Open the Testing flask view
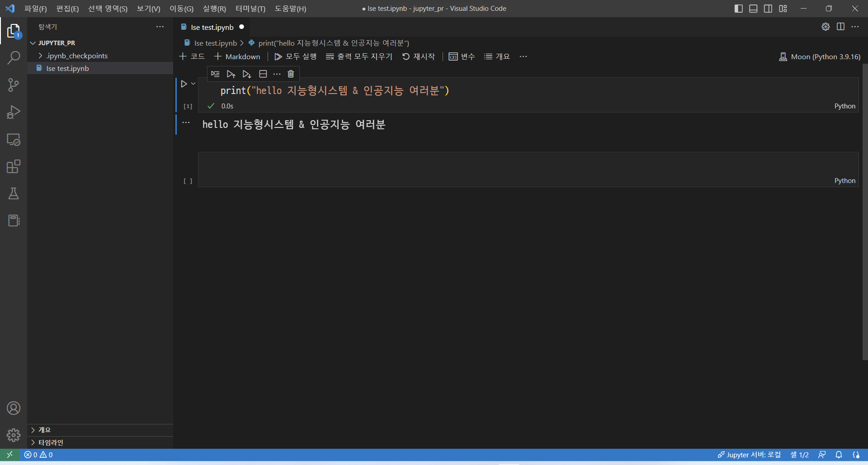This screenshot has width=868, height=465. [14, 193]
